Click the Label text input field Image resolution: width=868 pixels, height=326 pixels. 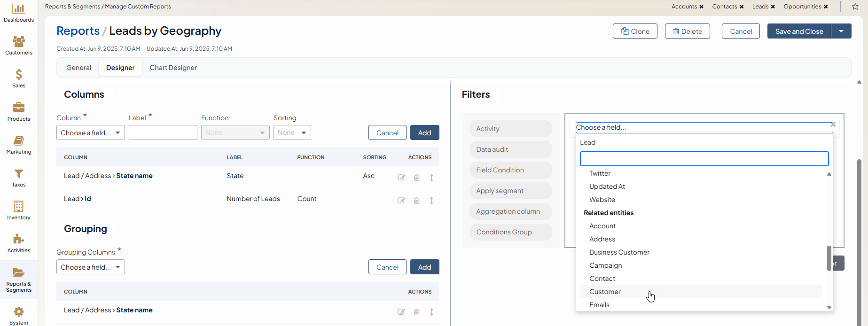pos(163,133)
